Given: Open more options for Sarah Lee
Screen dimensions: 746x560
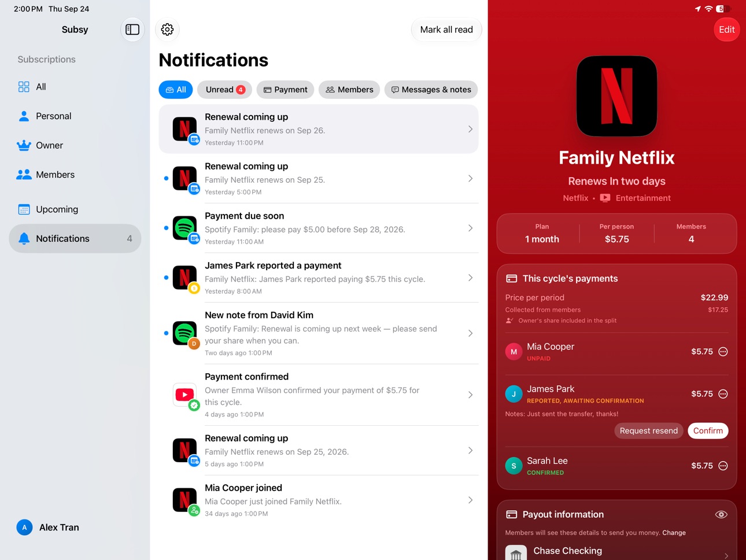Looking at the screenshot, I should 723,466.
